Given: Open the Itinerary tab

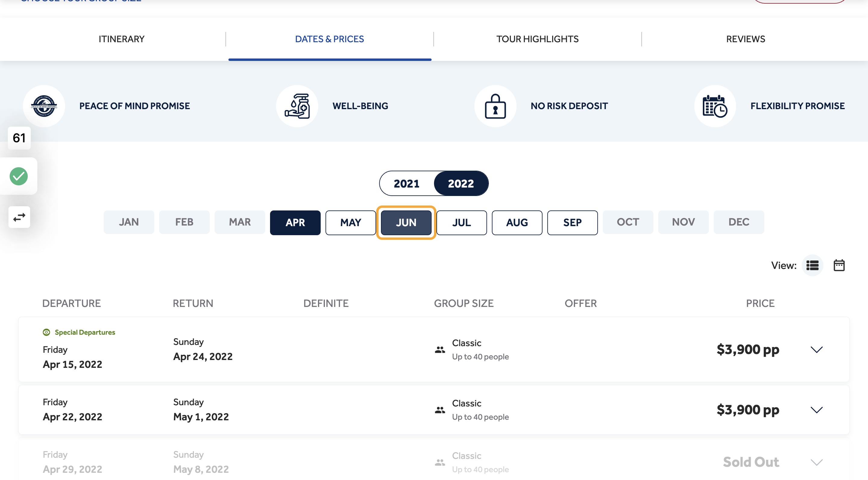Looking at the screenshot, I should coord(121,39).
